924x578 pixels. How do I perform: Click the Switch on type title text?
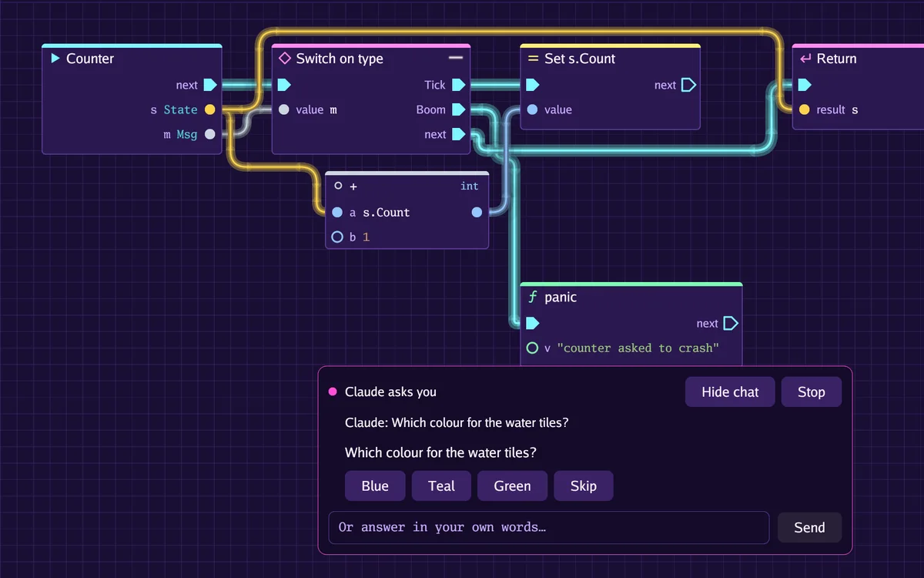coord(340,59)
